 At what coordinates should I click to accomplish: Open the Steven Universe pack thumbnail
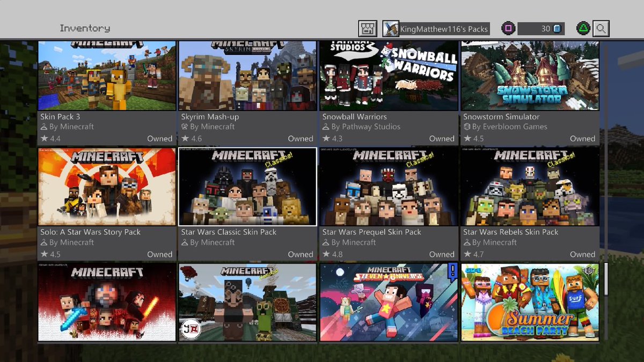389,302
